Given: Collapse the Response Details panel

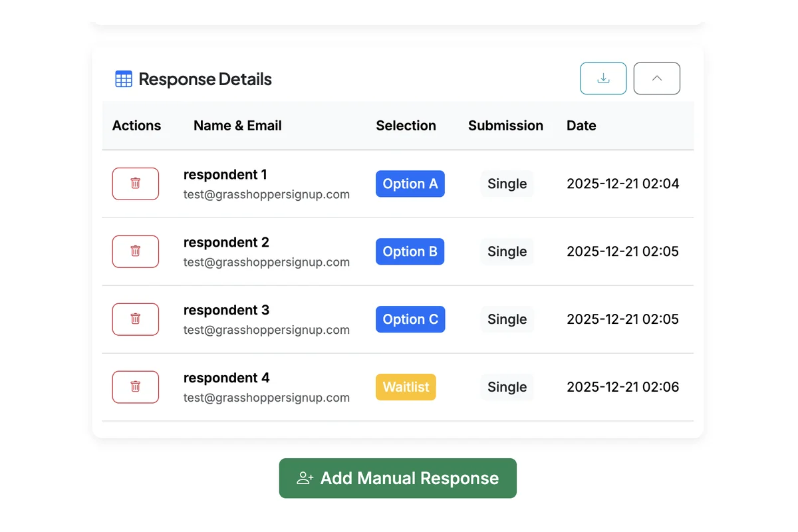Looking at the screenshot, I should 656,78.
